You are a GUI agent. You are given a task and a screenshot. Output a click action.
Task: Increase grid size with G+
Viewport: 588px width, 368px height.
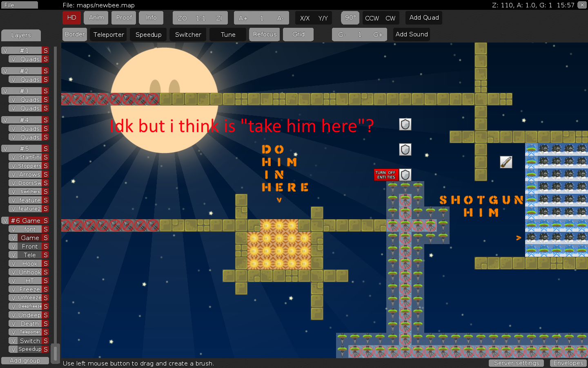378,35
